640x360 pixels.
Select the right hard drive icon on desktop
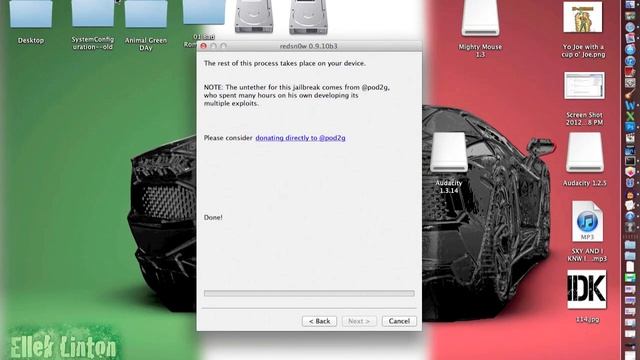[308, 16]
